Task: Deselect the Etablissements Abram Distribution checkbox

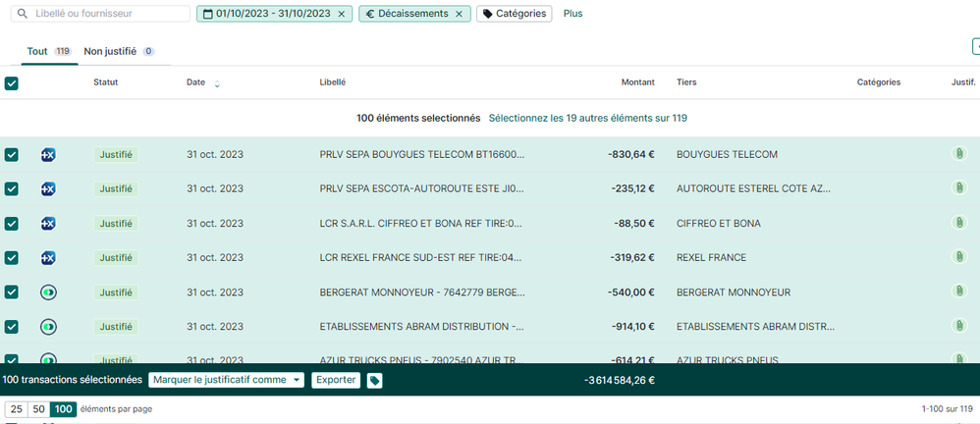Action: click(12, 327)
